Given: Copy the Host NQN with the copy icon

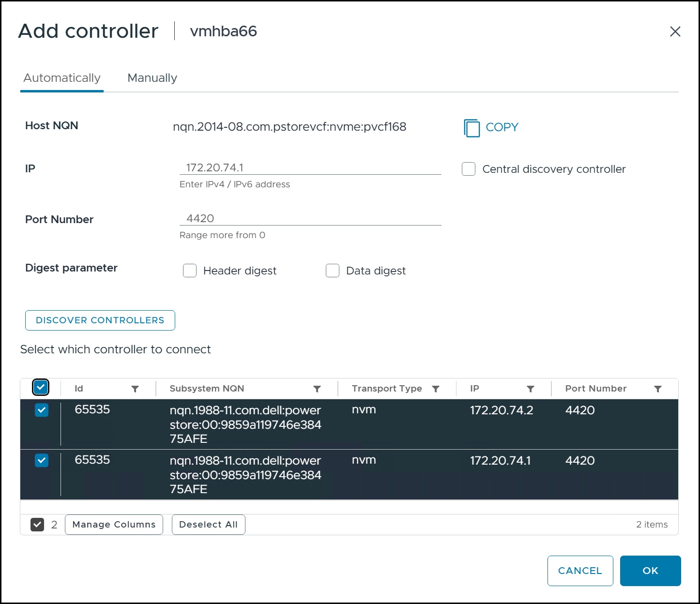Looking at the screenshot, I should click(x=472, y=128).
